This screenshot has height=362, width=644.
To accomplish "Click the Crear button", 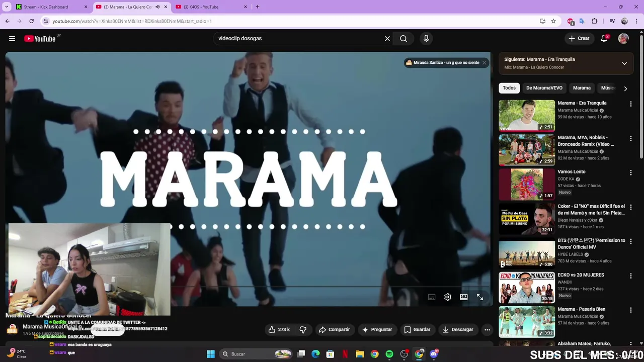I will tap(579, 38).
